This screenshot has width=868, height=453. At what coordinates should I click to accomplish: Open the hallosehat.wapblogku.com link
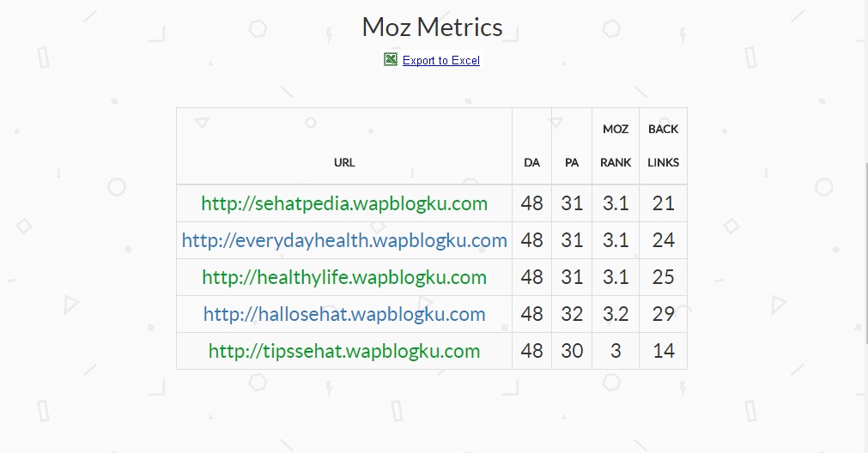pos(344,314)
